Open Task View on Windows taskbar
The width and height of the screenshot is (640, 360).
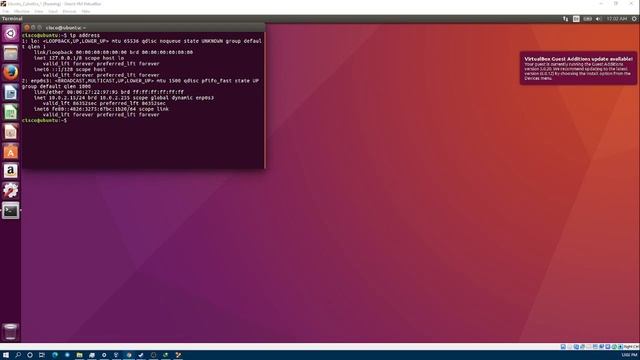tap(42, 355)
